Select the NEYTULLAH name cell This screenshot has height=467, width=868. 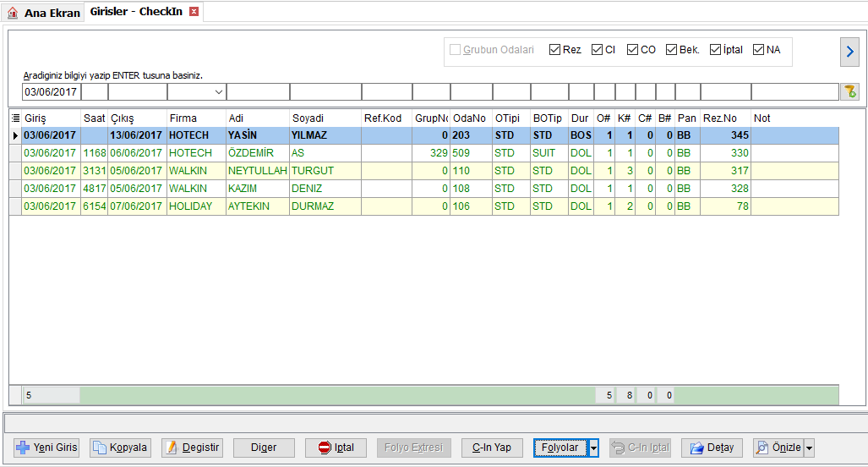pos(258,171)
